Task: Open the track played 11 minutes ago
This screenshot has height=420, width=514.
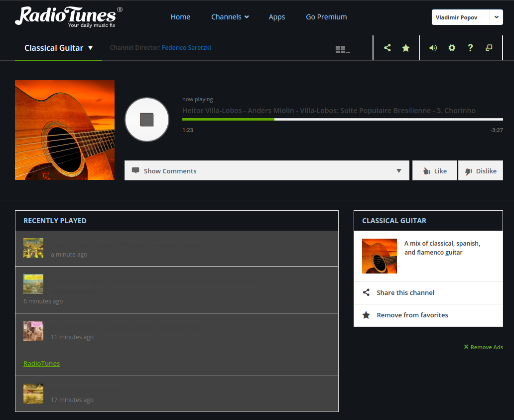Action: coord(177,331)
